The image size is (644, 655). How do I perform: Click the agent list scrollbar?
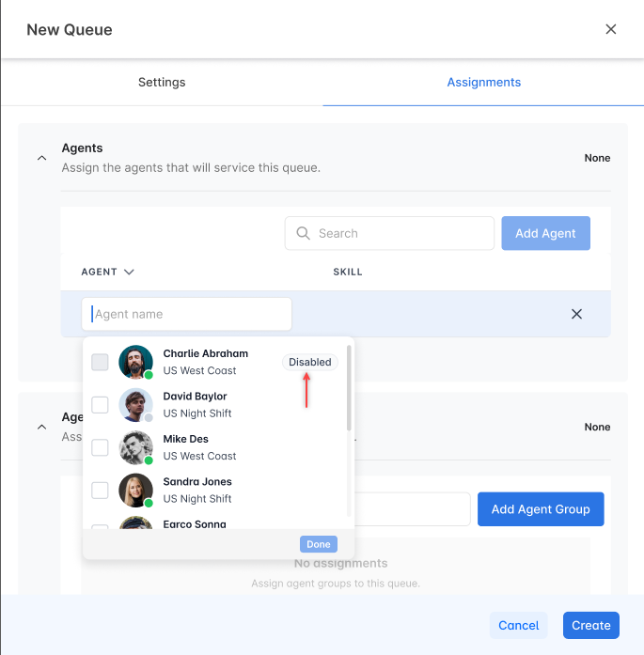pyautogui.click(x=349, y=388)
